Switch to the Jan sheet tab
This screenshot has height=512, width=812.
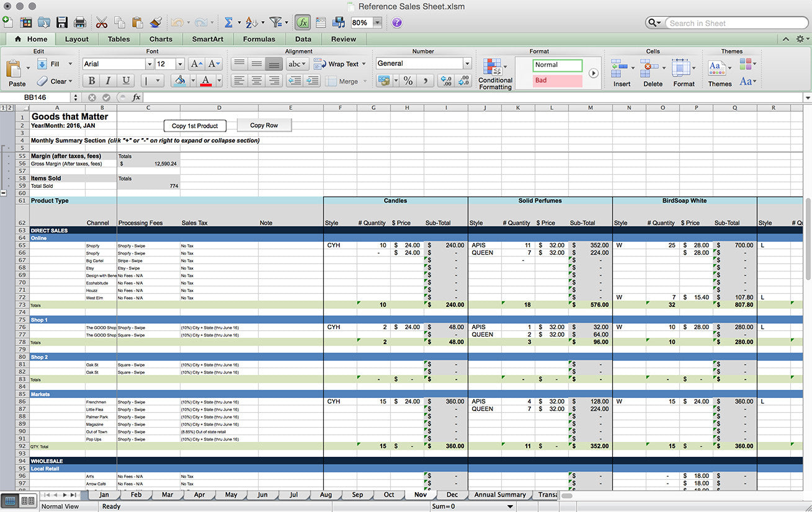[104, 495]
